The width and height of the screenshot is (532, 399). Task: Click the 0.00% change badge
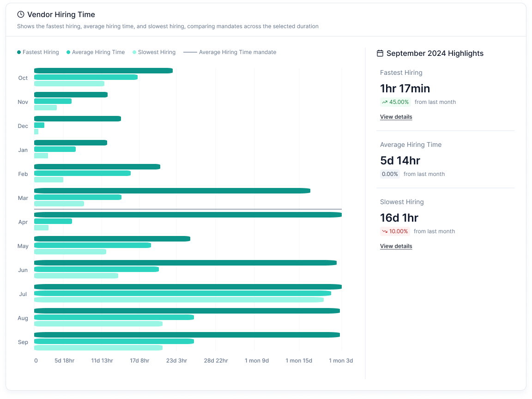(390, 174)
